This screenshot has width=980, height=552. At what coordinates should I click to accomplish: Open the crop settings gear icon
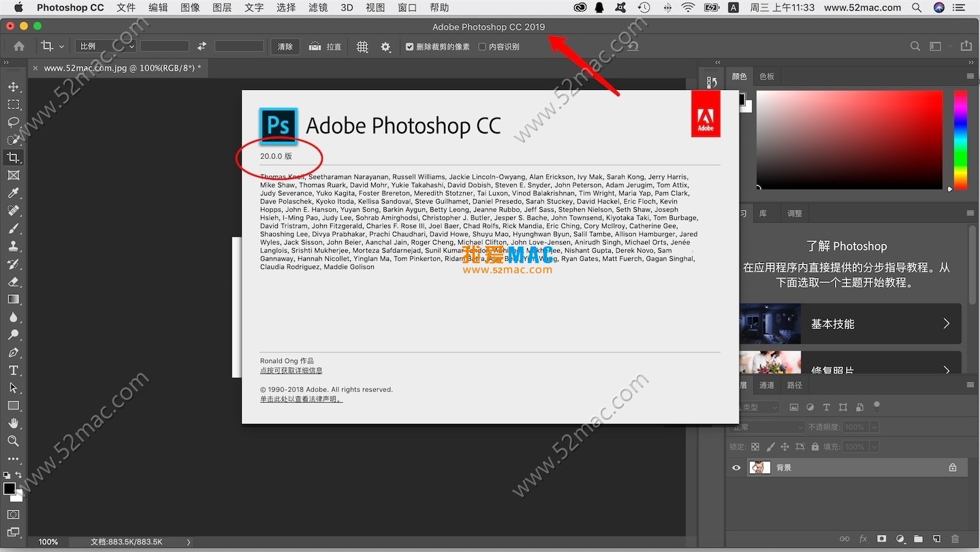pos(385,46)
